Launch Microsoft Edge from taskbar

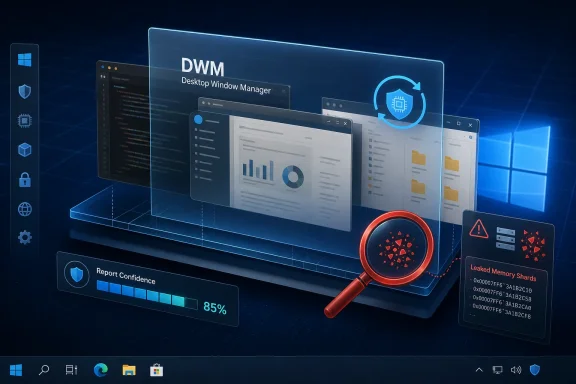[100, 370]
